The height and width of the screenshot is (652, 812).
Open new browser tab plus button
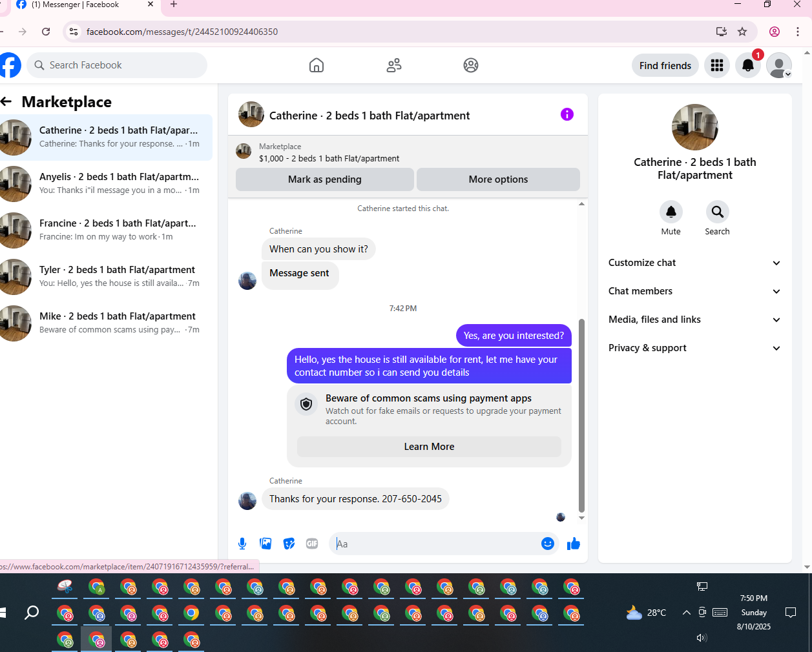(x=173, y=5)
